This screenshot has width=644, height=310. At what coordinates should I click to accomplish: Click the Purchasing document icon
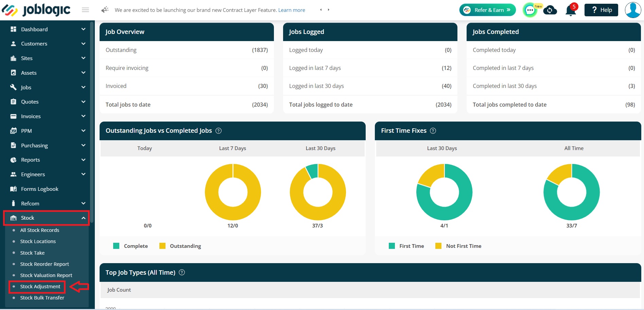click(x=14, y=145)
